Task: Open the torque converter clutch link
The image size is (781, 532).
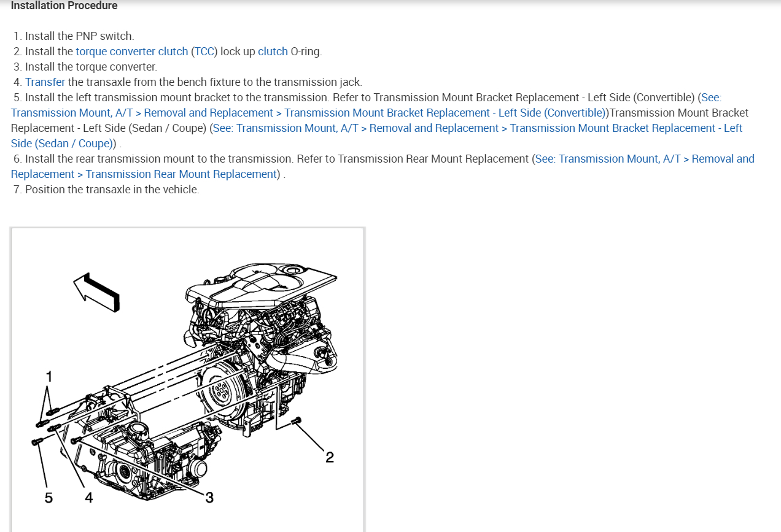Action: coord(132,52)
